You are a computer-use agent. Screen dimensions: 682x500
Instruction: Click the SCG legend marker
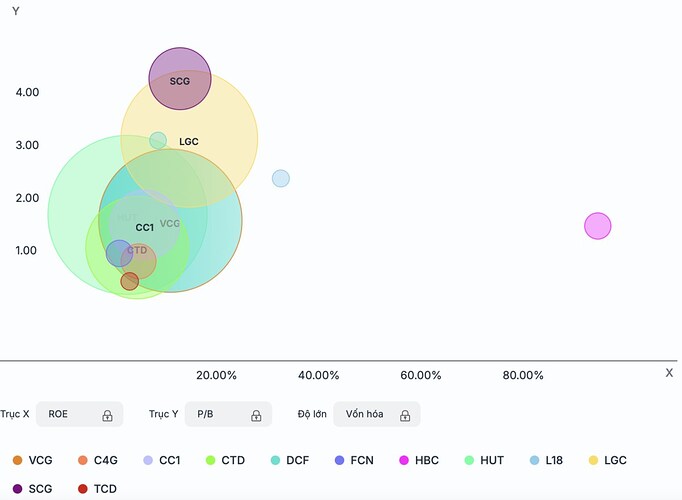point(17,489)
